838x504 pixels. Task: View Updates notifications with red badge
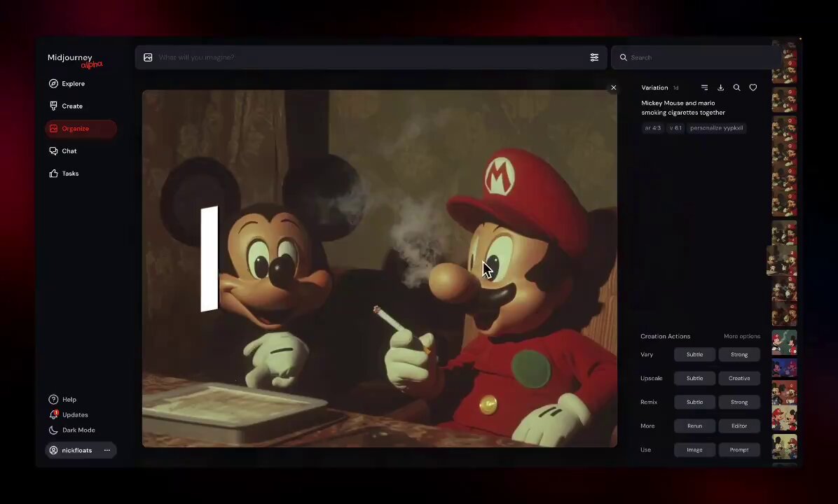[69, 414]
